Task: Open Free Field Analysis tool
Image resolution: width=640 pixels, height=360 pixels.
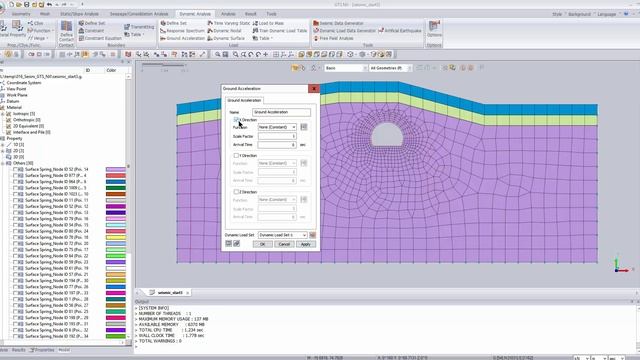Action: 333,38
